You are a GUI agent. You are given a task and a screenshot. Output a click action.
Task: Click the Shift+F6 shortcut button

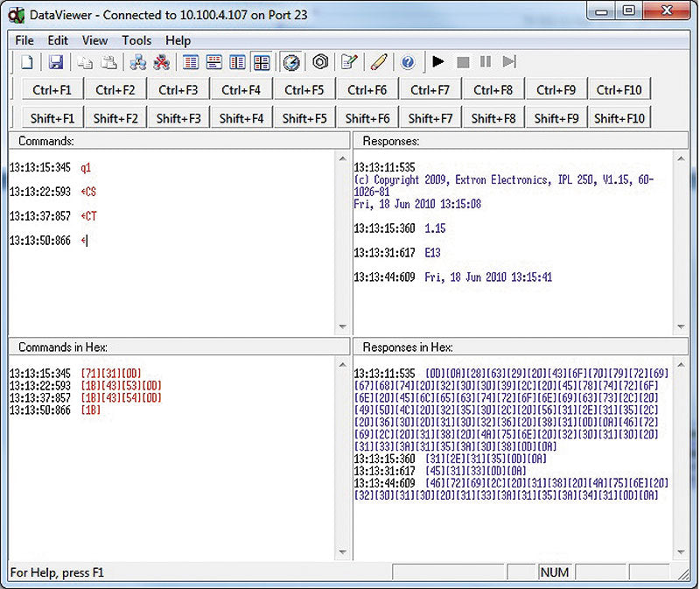tap(367, 118)
